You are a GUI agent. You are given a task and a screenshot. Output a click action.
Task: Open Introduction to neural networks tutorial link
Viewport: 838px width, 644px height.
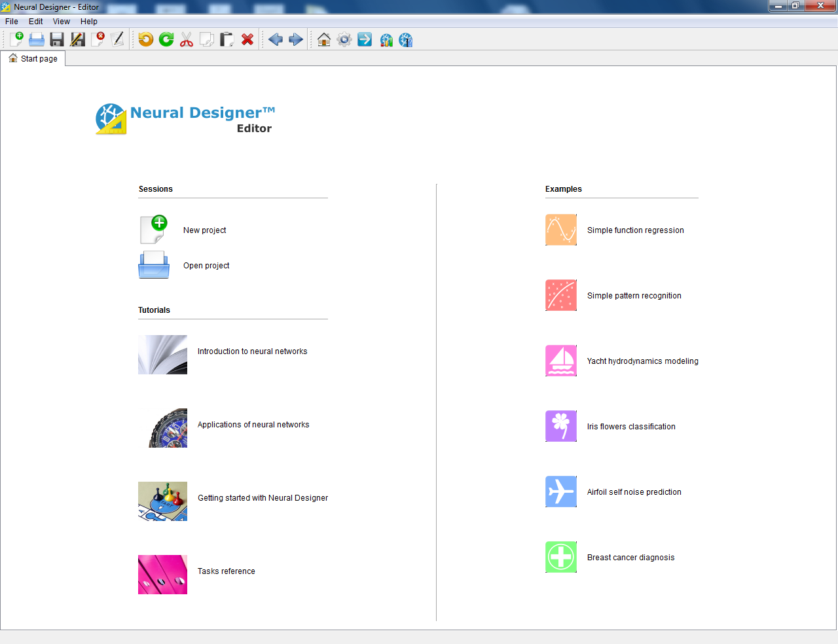(x=253, y=351)
